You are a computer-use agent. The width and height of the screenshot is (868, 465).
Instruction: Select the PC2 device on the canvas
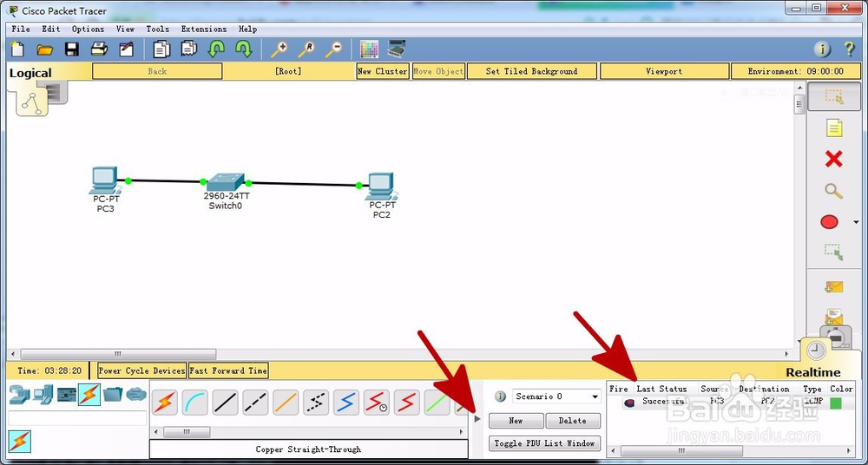(381, 187)
